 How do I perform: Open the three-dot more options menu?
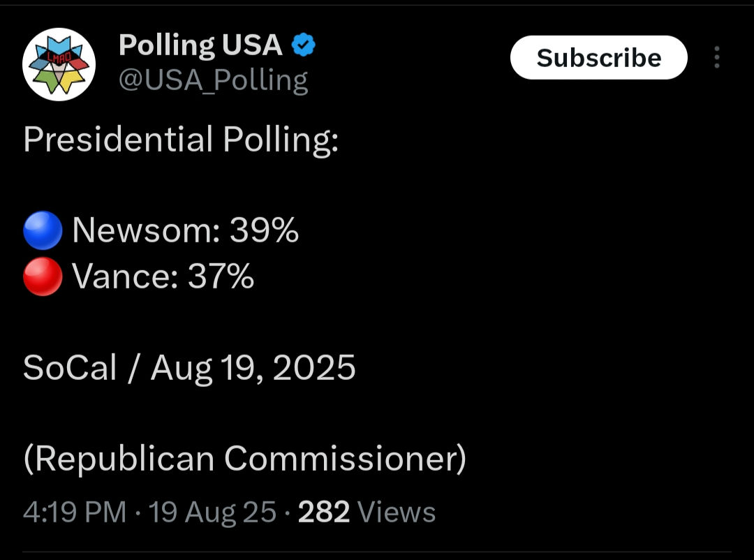717,57
